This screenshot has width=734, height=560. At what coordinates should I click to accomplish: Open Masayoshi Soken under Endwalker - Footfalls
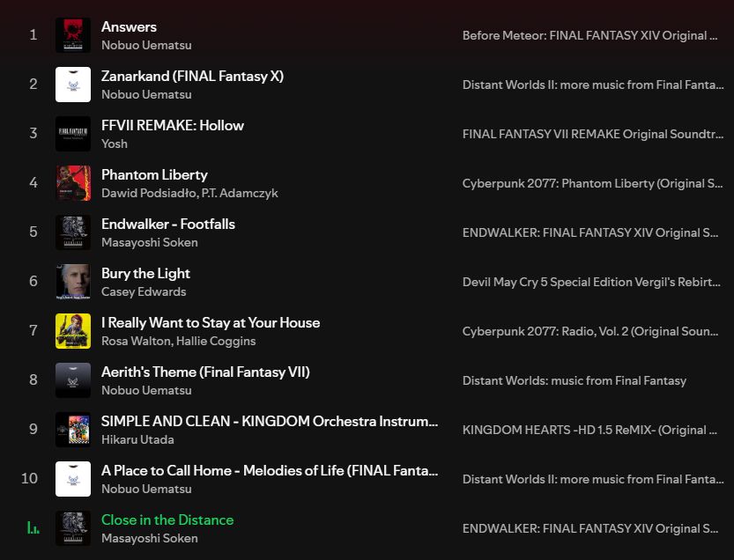tap(149, 242)
